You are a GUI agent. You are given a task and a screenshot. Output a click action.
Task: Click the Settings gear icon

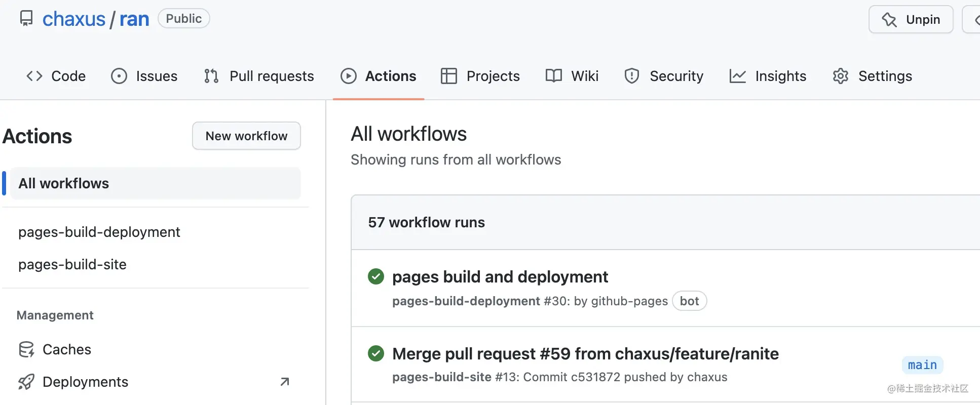(x=841, y=76)
